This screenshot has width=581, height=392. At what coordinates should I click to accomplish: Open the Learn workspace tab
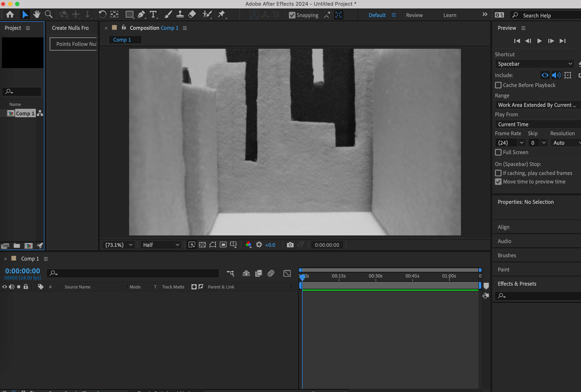(x=450, y=15)
